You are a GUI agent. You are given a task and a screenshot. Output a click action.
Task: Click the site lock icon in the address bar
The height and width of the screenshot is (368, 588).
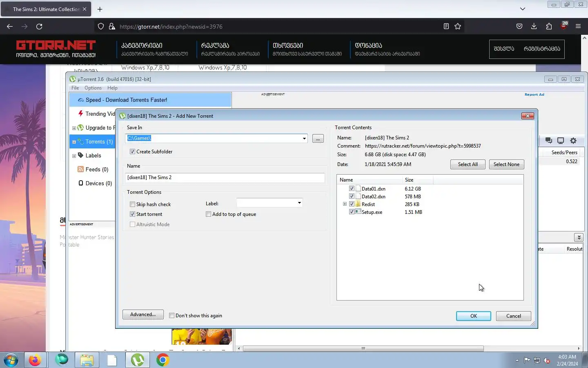pyautogui.click(x=112, y=27)
